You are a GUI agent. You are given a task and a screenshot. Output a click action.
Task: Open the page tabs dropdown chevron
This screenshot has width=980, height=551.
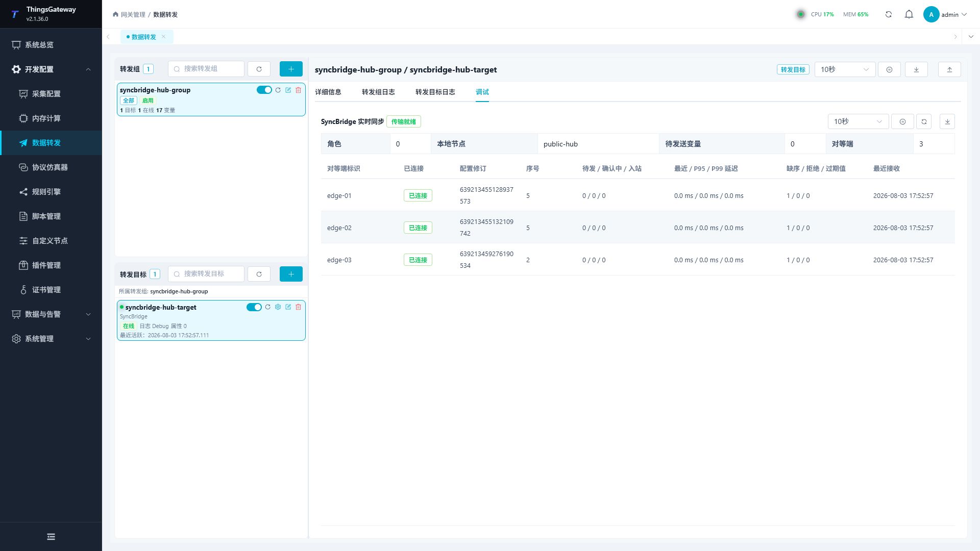971,37
